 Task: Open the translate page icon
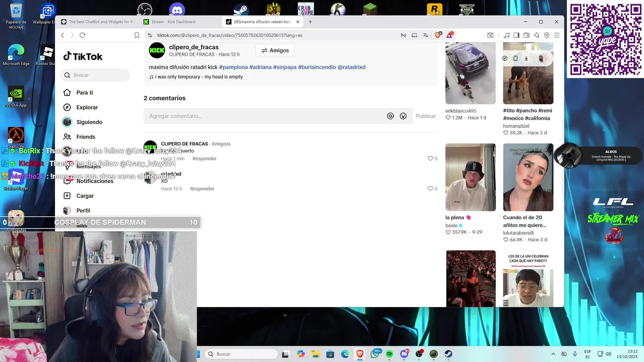pos(426,35)
